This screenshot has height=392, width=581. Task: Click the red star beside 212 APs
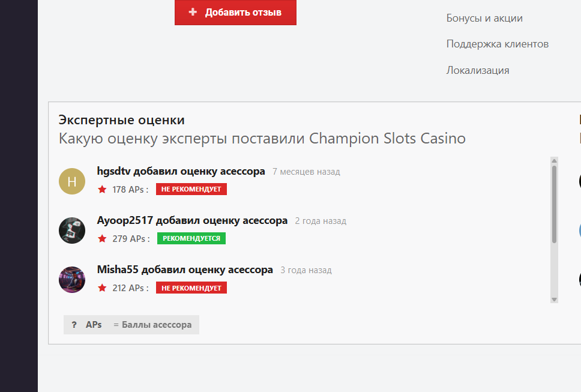(x=102, y=288)
